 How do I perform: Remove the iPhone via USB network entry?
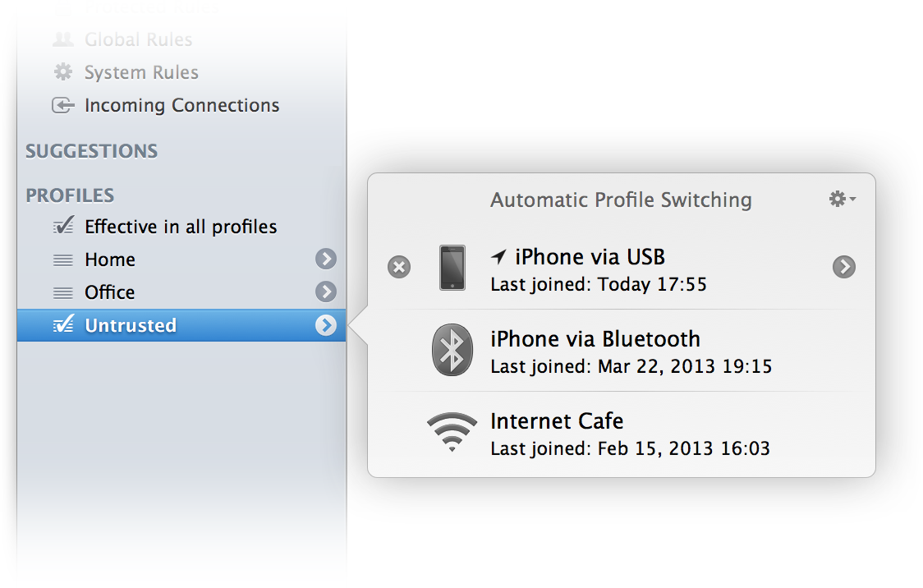click(x=399, y=267)
